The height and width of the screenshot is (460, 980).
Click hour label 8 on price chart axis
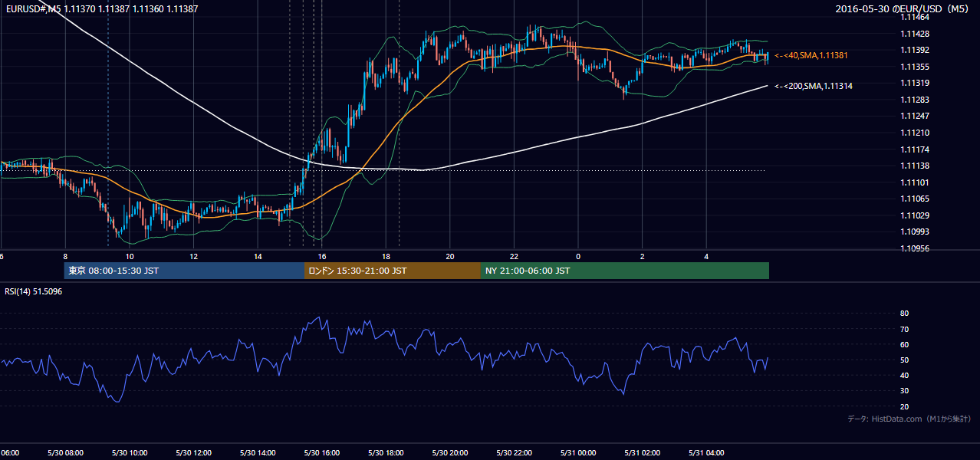click(x=65, y=257)
